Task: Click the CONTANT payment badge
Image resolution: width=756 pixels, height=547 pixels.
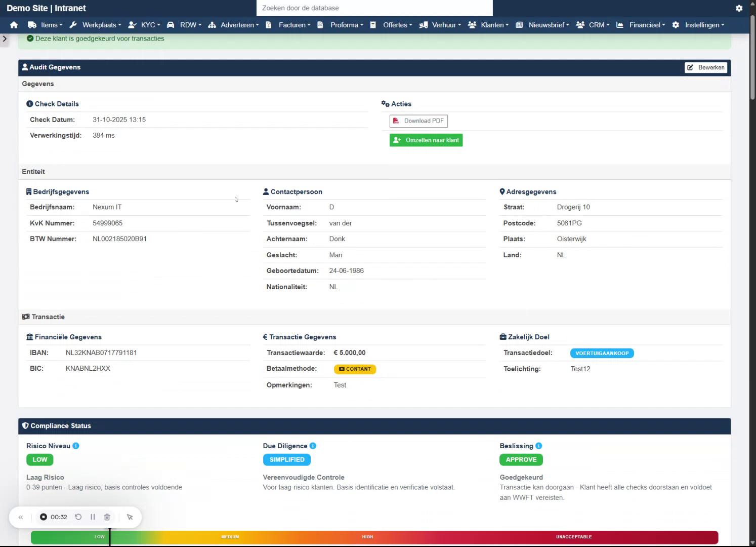Action: point(355,369)
